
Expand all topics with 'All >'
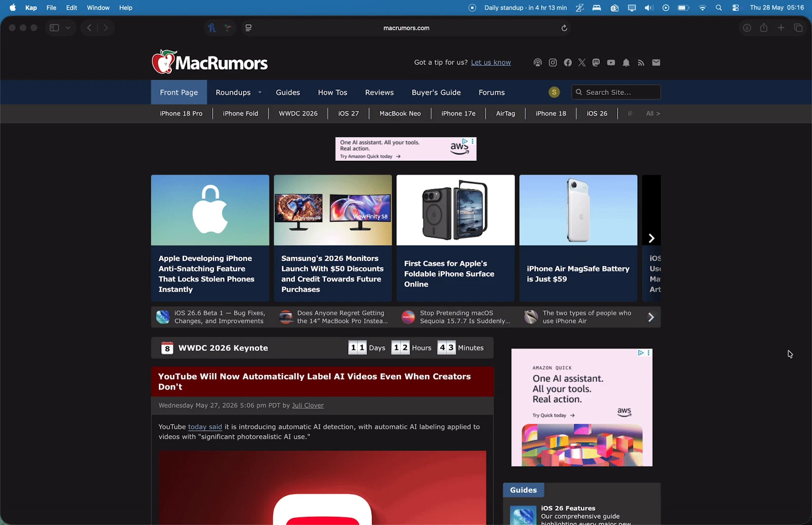coord(653,114)
